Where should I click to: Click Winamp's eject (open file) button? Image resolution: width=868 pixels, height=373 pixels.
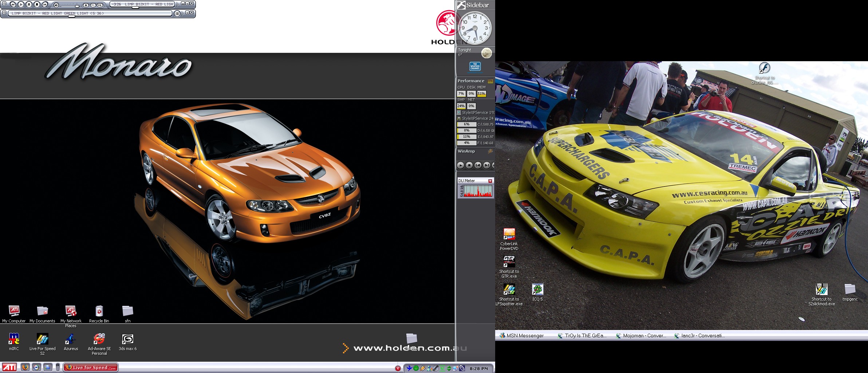86,5
